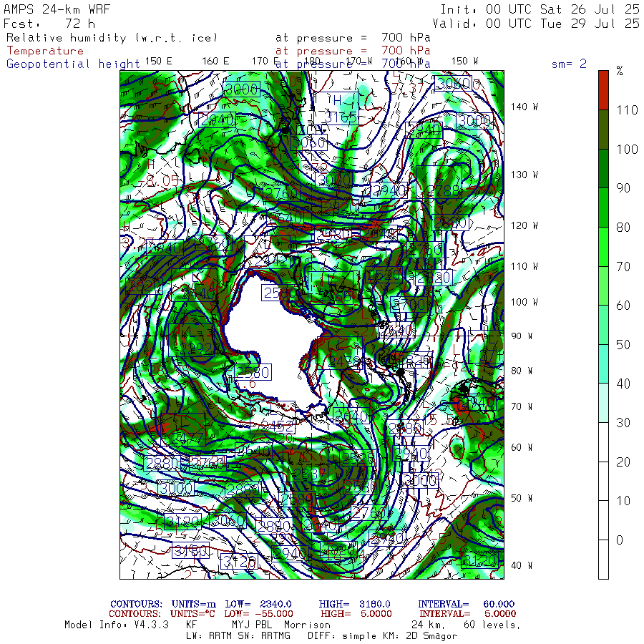The width and height of the screenshot is (644, 644).
Task: Click the '0' colorbar tick label
Action: tap(620, 540)
